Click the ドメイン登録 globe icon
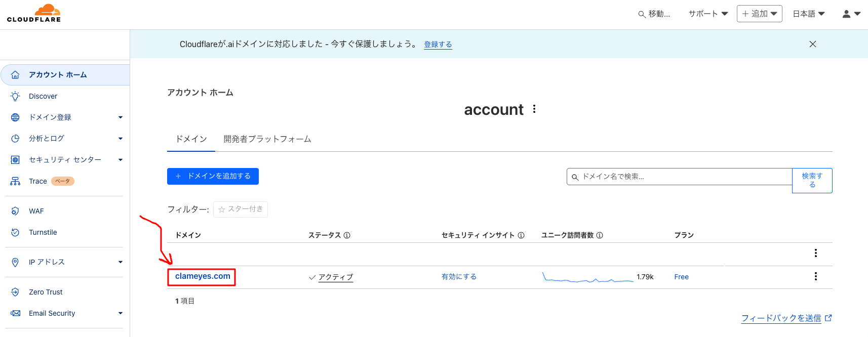This screenshot has height=337, width=868. coord(15,117)
